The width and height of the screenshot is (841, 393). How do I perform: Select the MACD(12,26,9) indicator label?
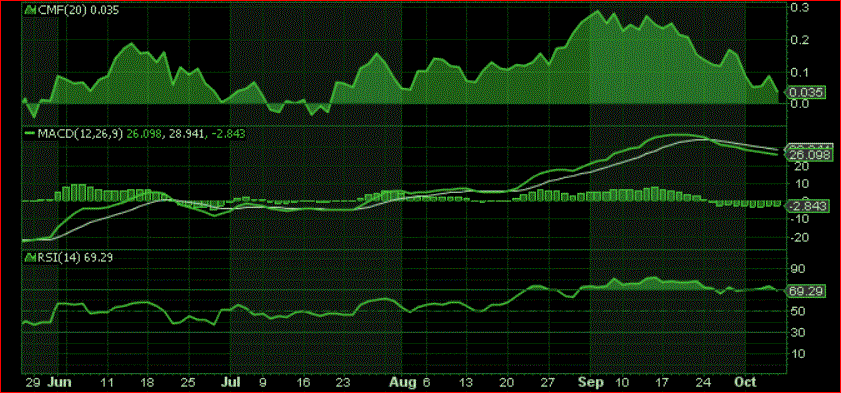(80, 134)
